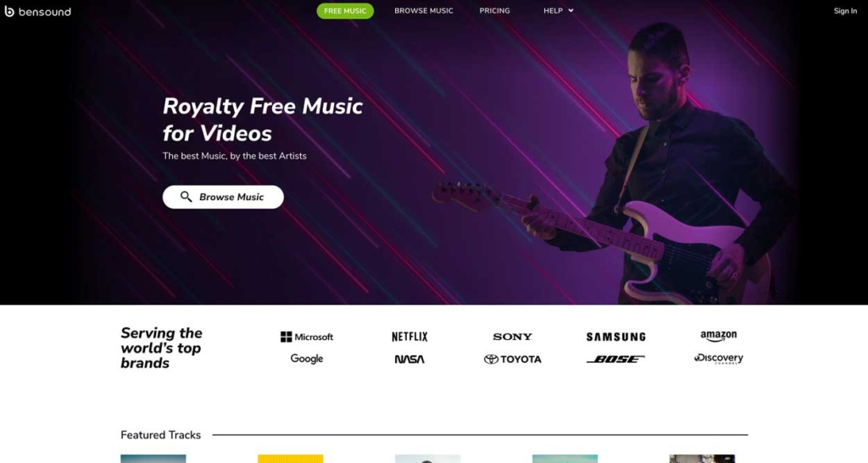Click the bensound logo icon
This screenshot has width=868, height=463.
coord(9,11)
